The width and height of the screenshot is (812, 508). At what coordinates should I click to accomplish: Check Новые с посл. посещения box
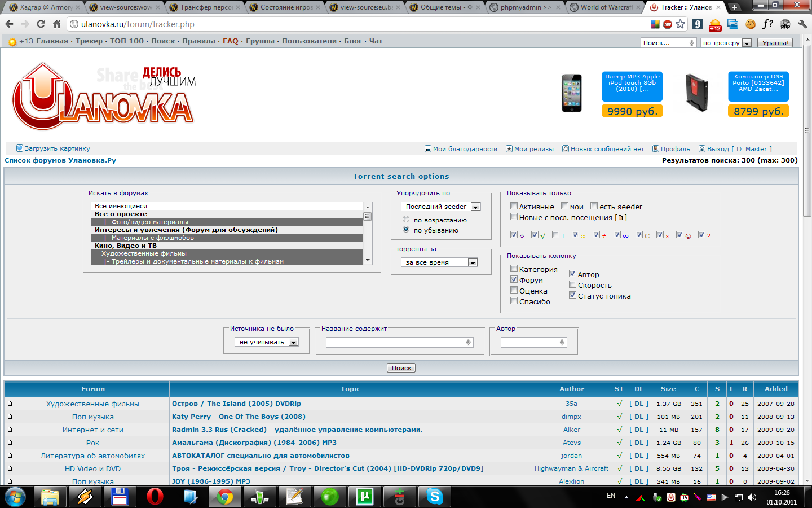click(514, 217)
